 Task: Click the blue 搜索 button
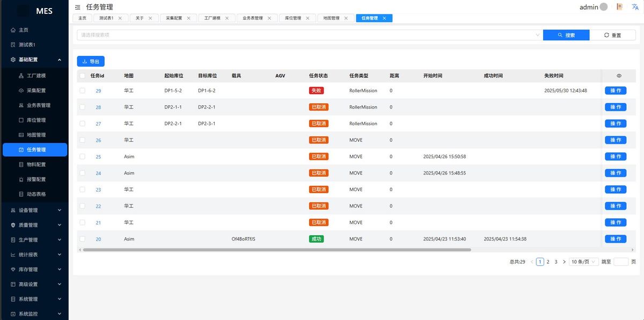point(566,35)
